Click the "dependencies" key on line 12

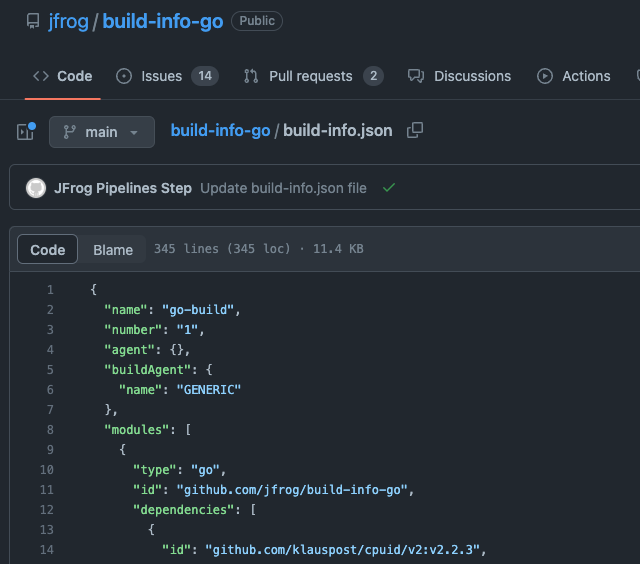(184, 510)
